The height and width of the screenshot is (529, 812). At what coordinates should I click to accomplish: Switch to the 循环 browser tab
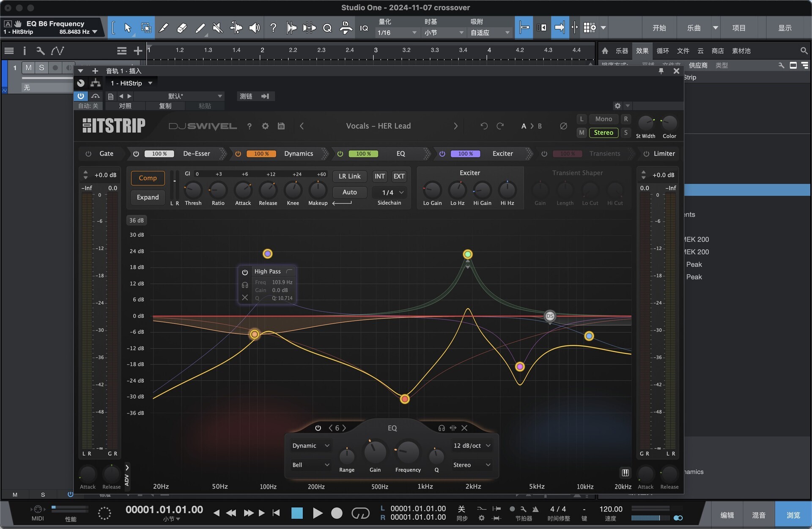coord(663,51)
